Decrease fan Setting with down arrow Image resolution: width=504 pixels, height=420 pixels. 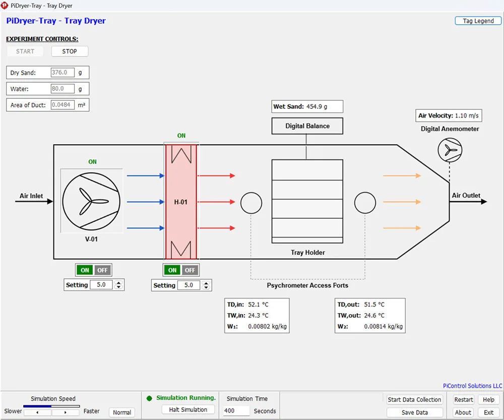pos(118,287)
